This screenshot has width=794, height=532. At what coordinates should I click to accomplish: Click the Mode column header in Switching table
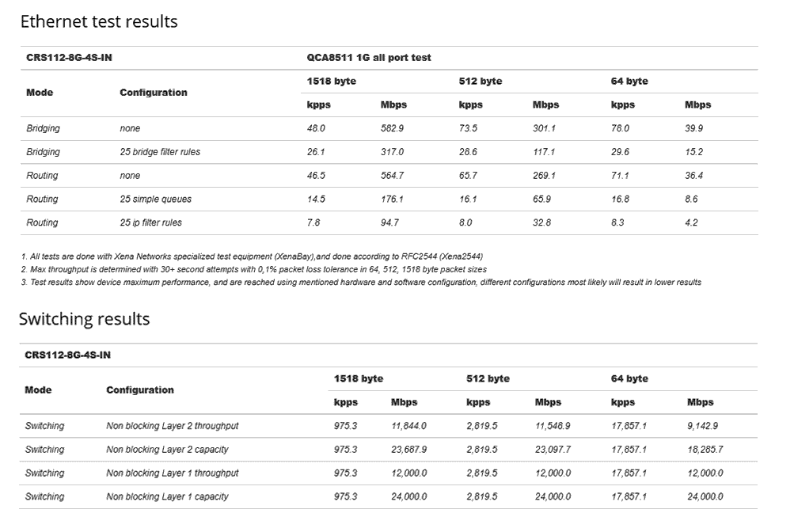click(39, 389)
